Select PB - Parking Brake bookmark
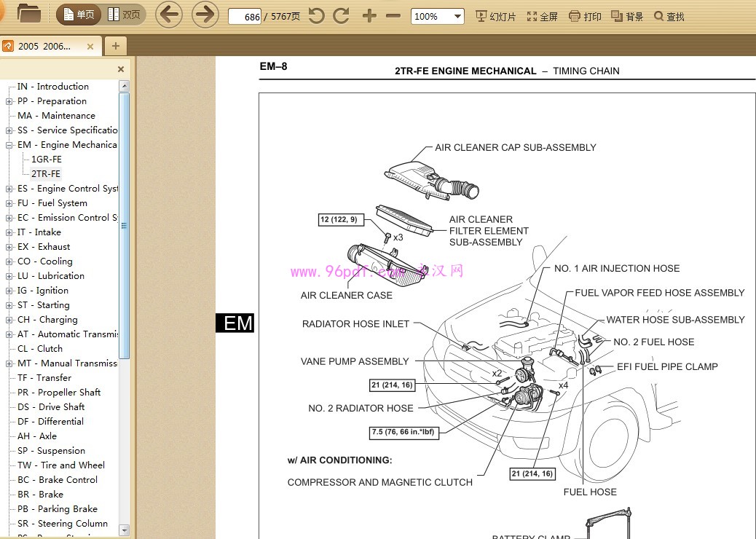 click(58, 508)
